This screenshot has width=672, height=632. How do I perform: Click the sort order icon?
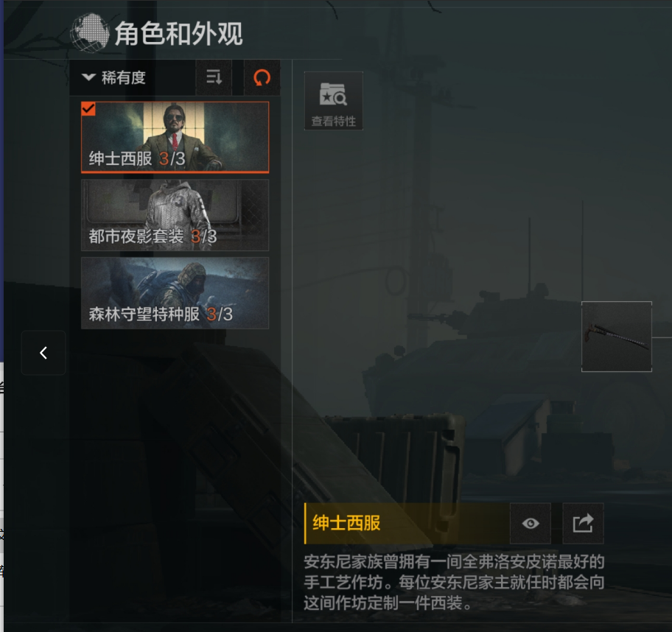click(x=214, y=77)
